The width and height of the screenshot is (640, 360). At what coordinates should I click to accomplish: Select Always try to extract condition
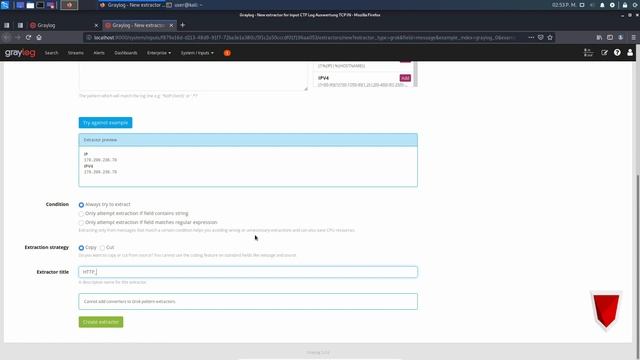click(x=81, y=204)
